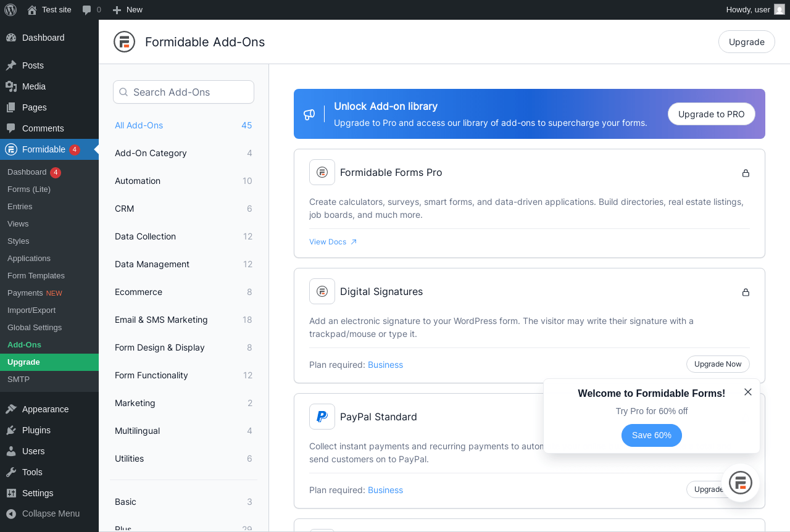Click the Upgrade to PRO button
790x532 pixels.
pos(711,114)
